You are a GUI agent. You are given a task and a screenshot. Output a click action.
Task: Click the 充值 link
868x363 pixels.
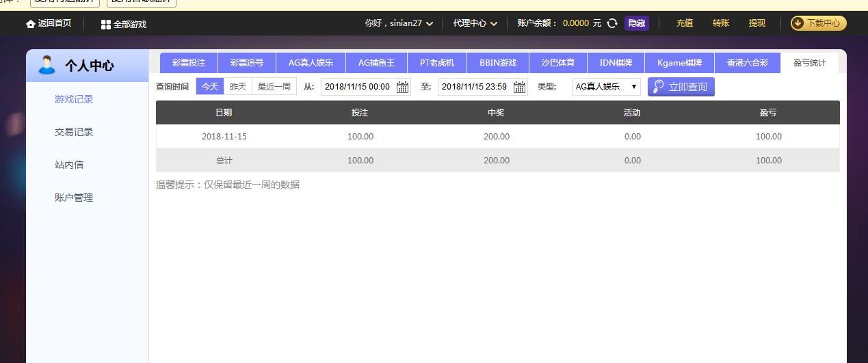coord(685,23)
